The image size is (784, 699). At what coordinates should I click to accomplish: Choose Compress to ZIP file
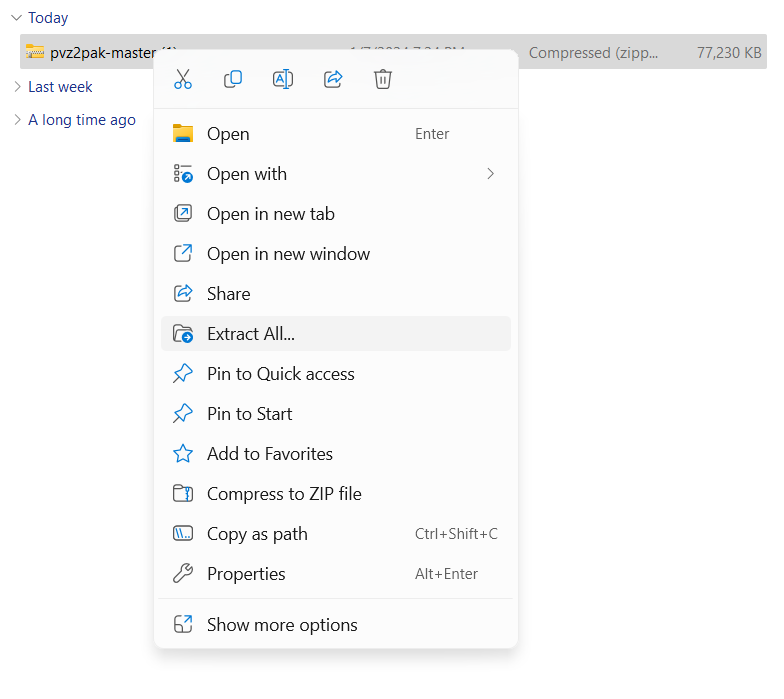(284, 494)
